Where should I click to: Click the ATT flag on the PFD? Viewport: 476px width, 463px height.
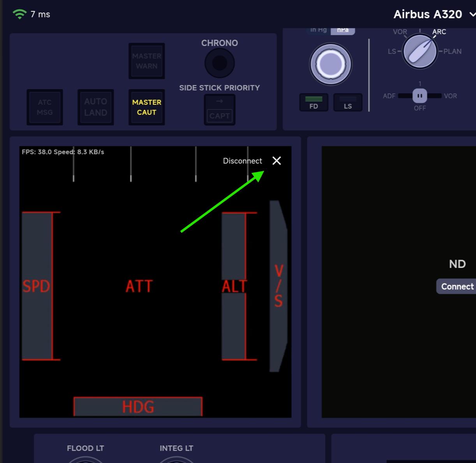tap(139, 287)
